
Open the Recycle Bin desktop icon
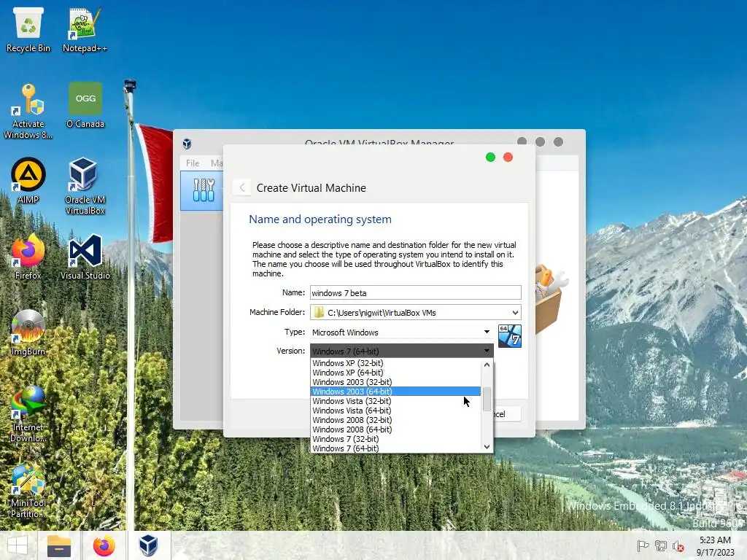[x=28, y=29]
